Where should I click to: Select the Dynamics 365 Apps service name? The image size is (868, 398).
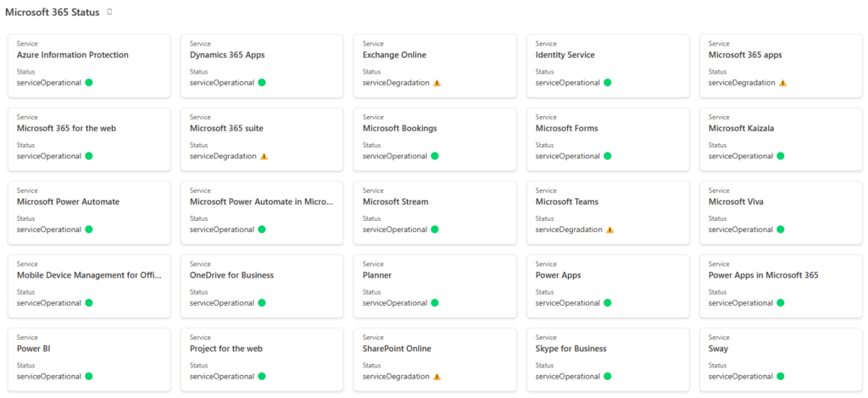coord(227,55)
